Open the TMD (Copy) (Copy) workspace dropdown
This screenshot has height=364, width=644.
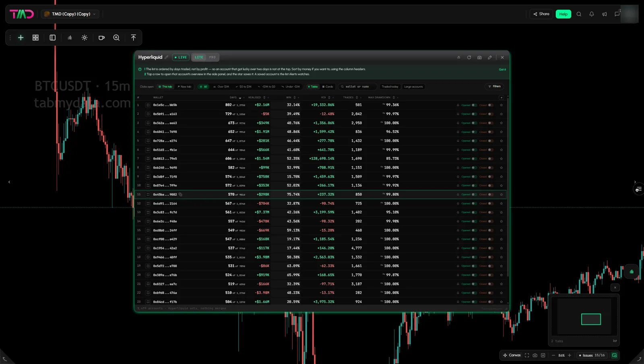(70, 14)
